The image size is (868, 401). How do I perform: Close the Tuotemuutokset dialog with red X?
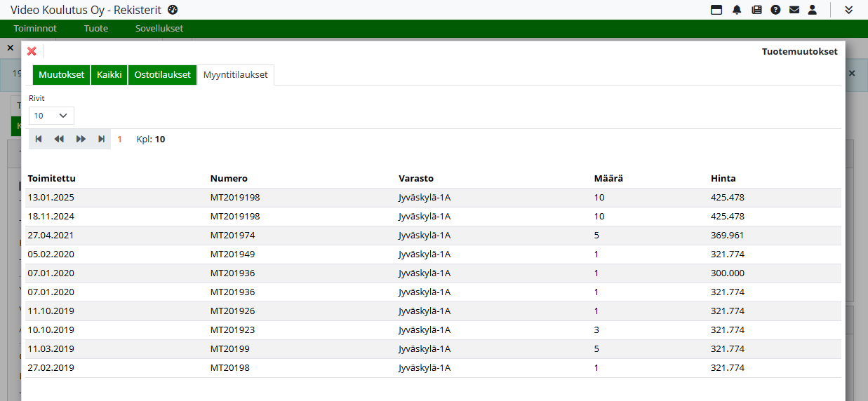coord(32,51)
